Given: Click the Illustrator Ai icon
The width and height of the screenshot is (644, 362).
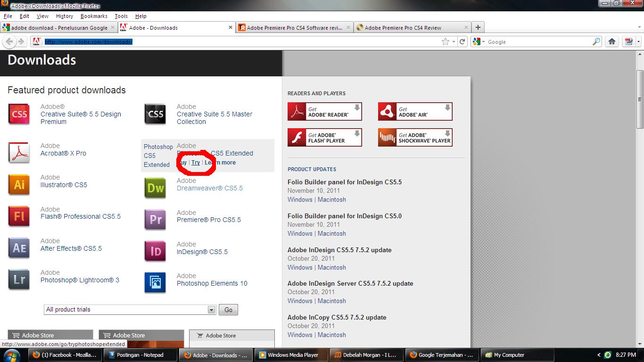Looking at the screenshot, I should [x=19, y=184].
